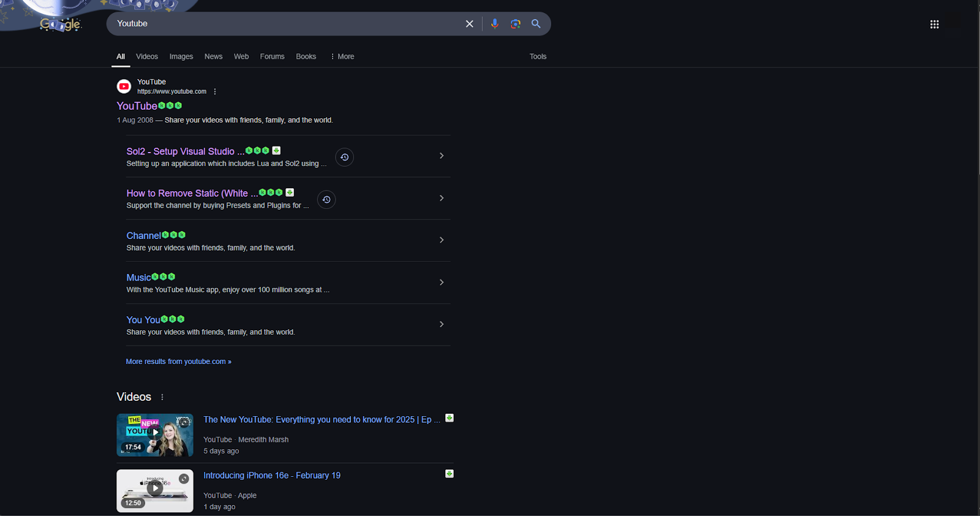Screen dimensions: 980x516
Task: Open The New YouTube: Everything you need video link
Action: coord(322,420)
